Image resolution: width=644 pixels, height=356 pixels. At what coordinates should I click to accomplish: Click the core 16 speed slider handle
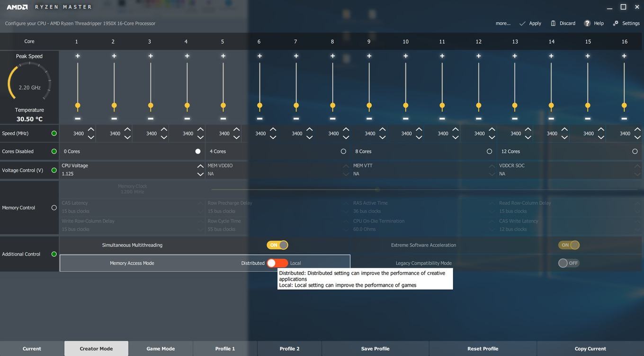click(x=624, y=106)
